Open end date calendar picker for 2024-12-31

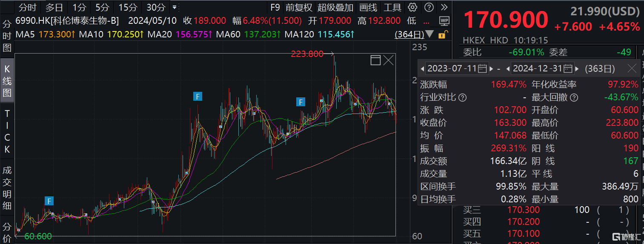click(x=568, y=68)
